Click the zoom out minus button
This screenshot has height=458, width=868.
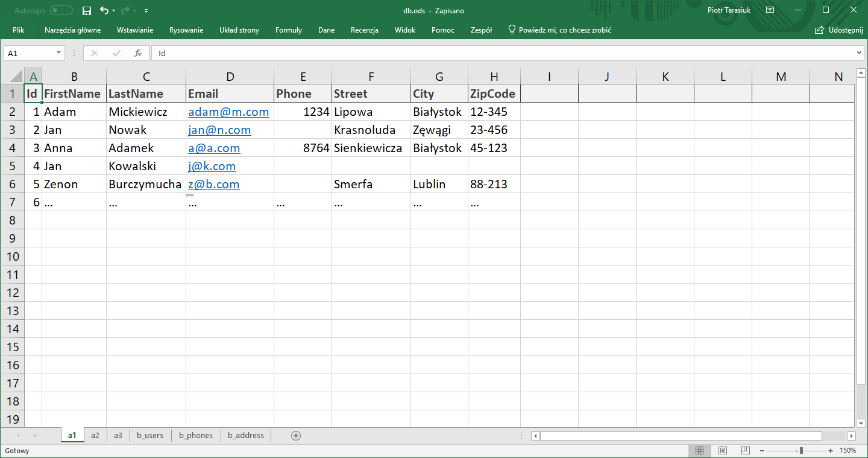pyautogui.click(x=761, y=451)
